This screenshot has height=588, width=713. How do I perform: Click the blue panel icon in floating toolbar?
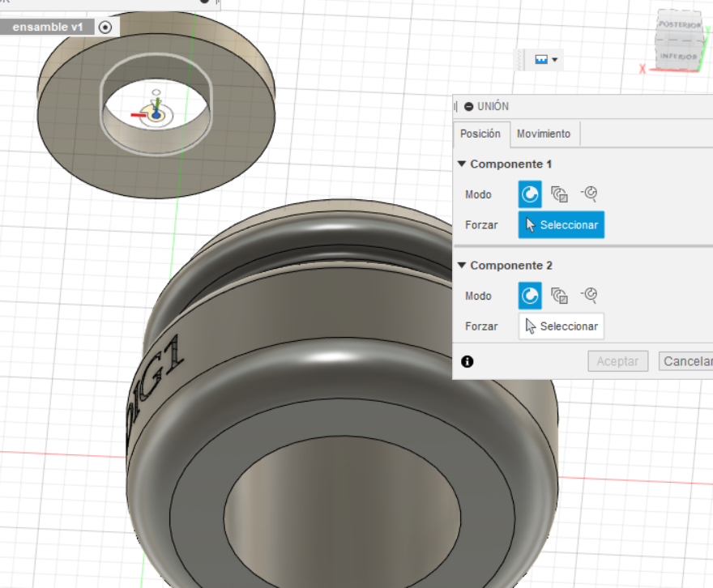click(x=541, y=59)
